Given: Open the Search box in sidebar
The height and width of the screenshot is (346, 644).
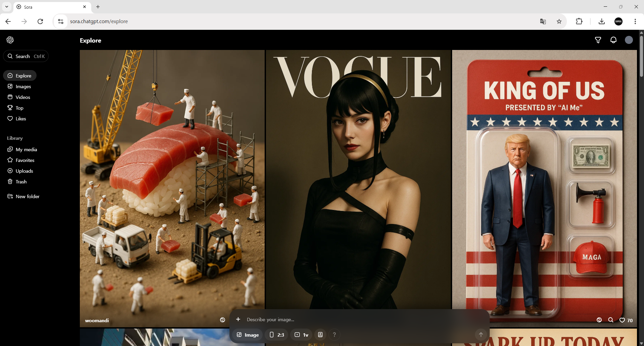Looking at the screenshot, I should (26, 56).
